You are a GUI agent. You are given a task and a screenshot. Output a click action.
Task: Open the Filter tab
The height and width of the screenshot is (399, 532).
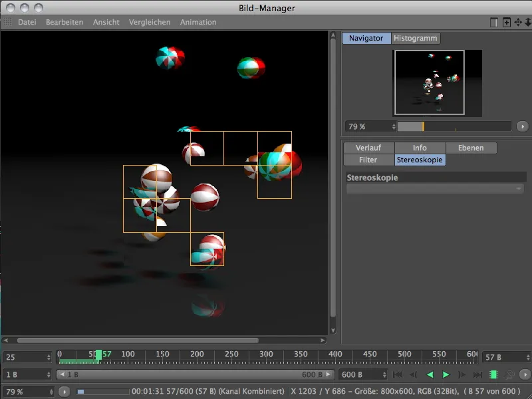368,160
